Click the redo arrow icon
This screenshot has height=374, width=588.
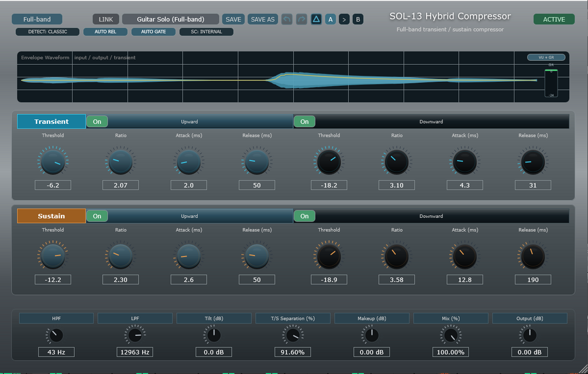click(x=301, y=19)
